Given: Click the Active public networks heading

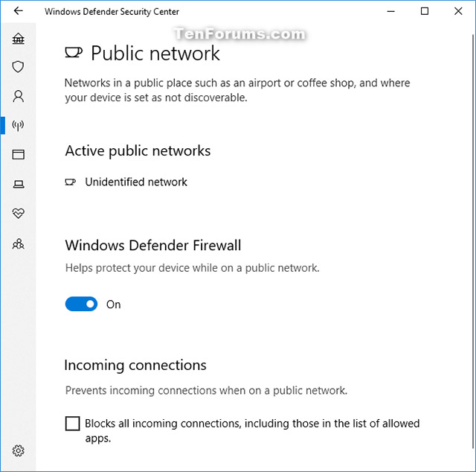Looking at the screenshot, I should [138, 150].
